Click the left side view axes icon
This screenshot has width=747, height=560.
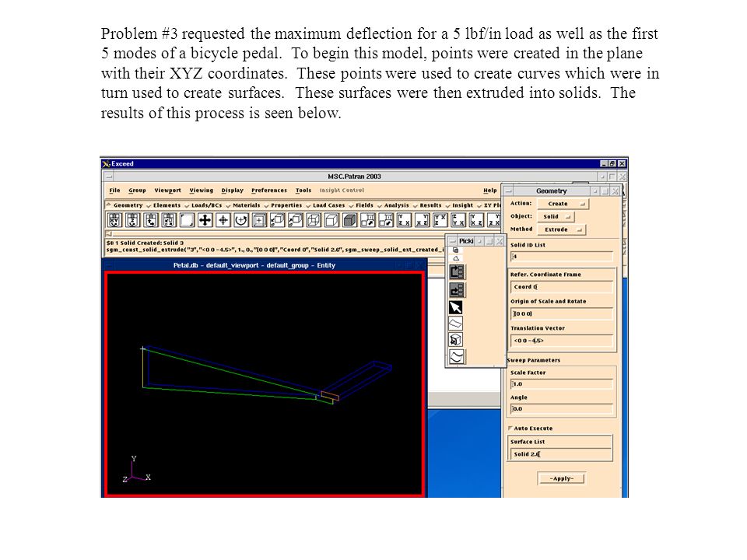pos(476,220)
